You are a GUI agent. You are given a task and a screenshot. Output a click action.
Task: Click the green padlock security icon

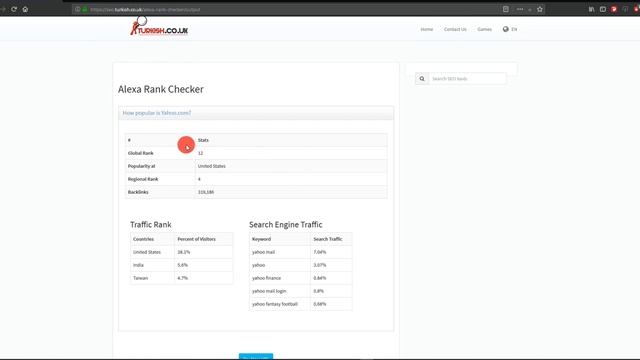[85, 9]
